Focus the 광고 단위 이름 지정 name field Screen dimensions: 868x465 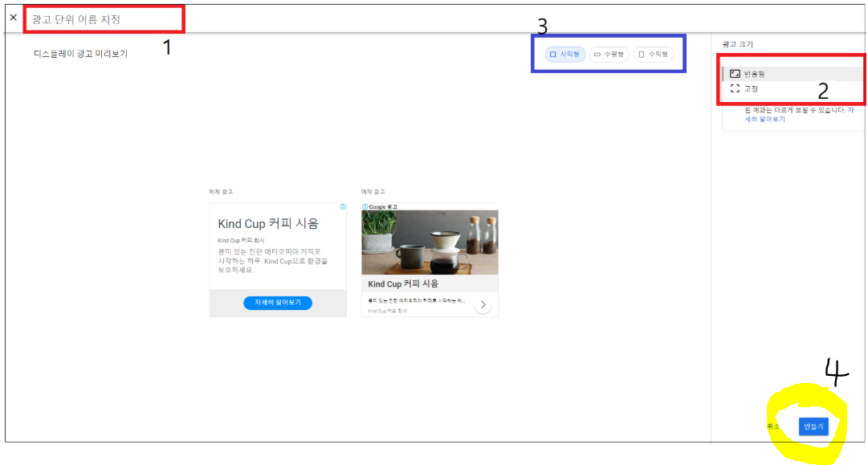click(x=104, y=19)
